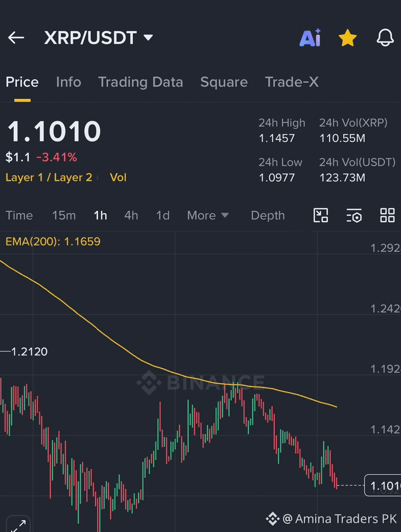Viewport: 401px width, 532px height.
Task: Tap the 1.2120 price marker on chart
Action: click(x=29, y=351)
